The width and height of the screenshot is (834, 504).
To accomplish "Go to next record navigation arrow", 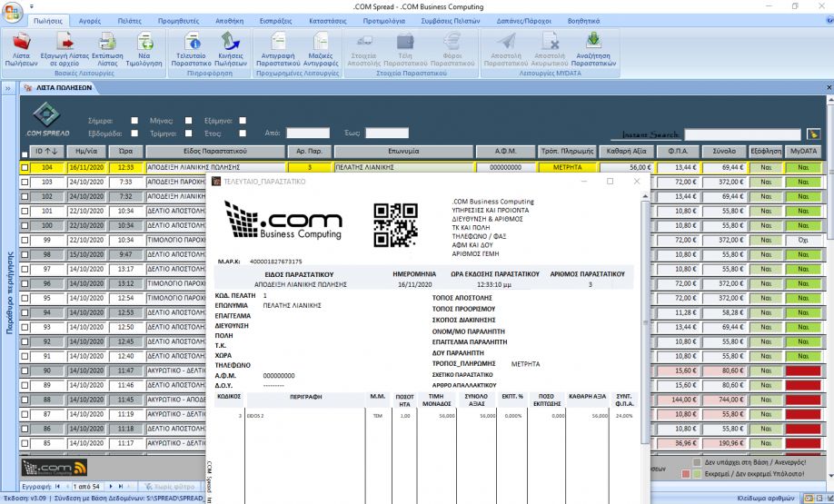I will pyautogui.click(x=111, y=487).
